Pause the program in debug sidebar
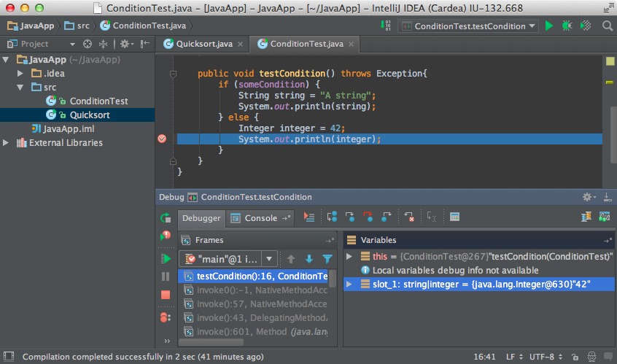 tap(166, 276)
